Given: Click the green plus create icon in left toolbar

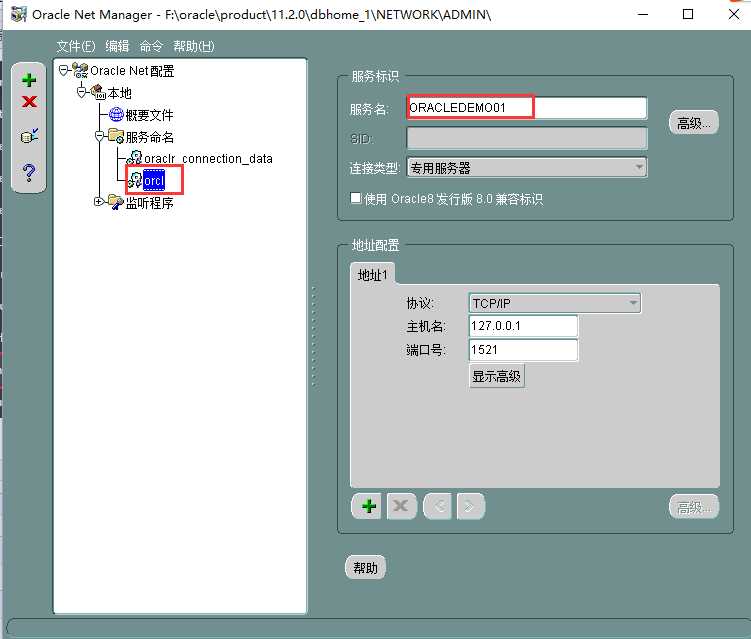Looking at the screenshot, I should tap(29, 80).
